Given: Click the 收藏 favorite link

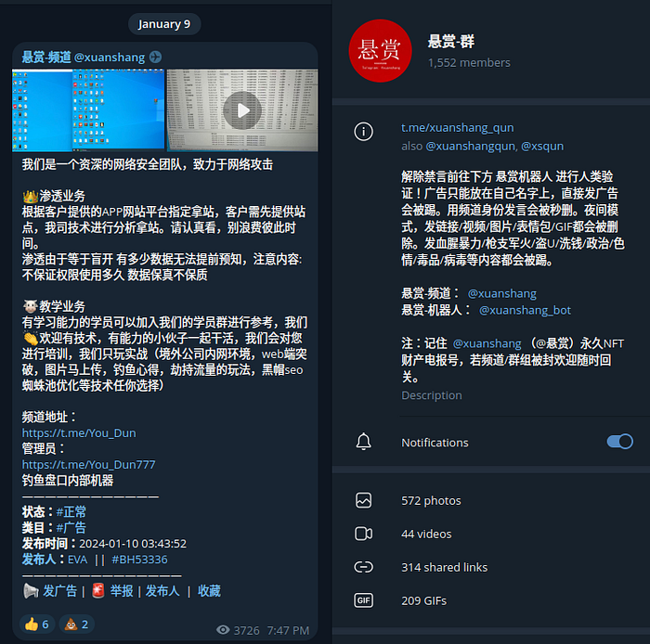Looking at the screenshot, I should (x=209, y=591).
